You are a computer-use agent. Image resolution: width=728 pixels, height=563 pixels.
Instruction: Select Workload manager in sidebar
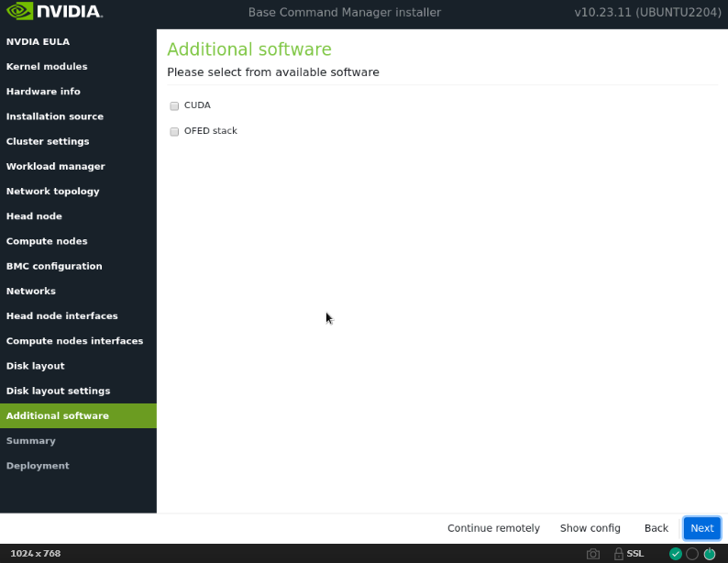tap(55, 167)
